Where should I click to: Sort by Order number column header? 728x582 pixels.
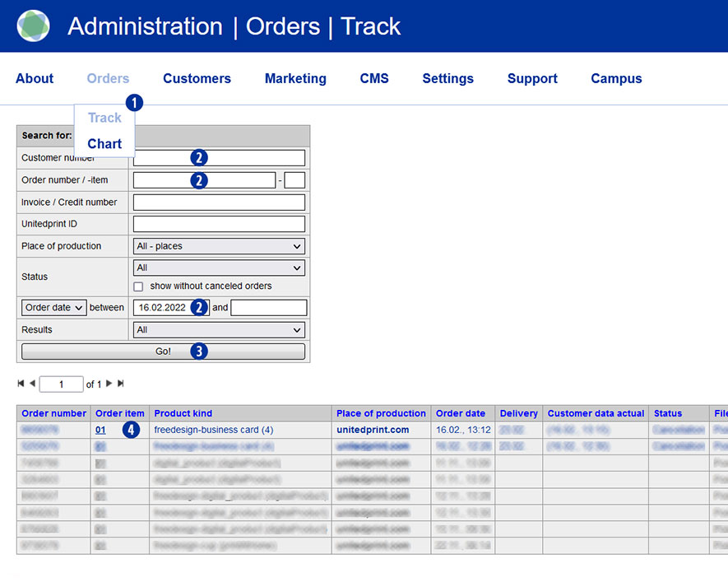tap(53, 413)
